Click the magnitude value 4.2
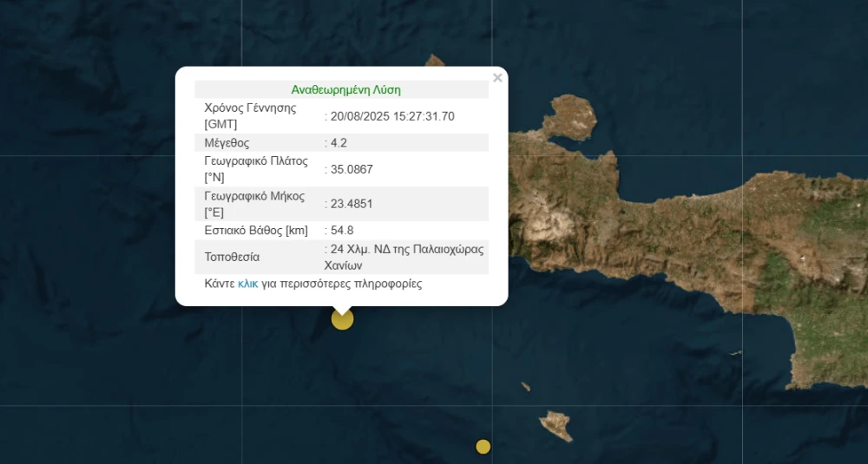Viewport: 868px width, 464px height. [339, 143]
